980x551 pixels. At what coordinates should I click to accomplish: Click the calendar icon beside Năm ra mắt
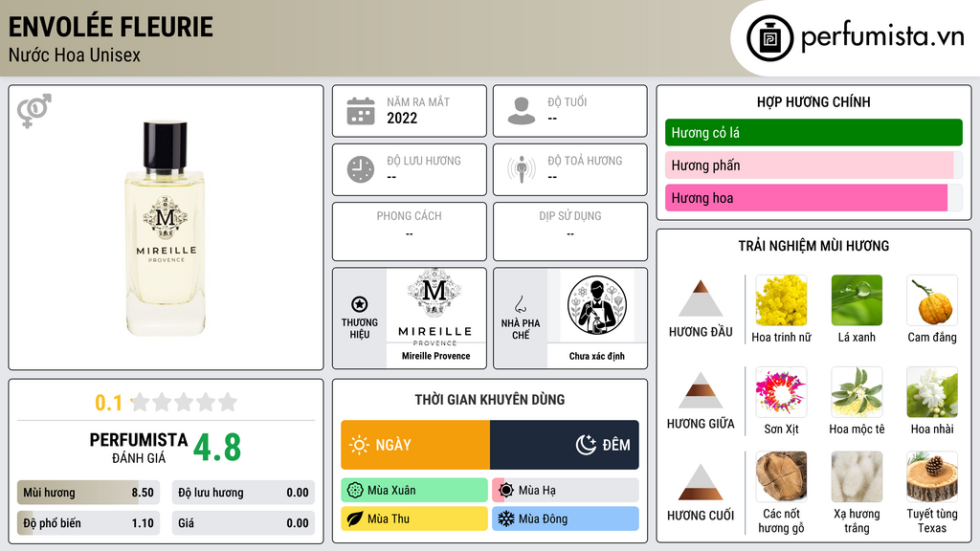click(x=361, y=111)
